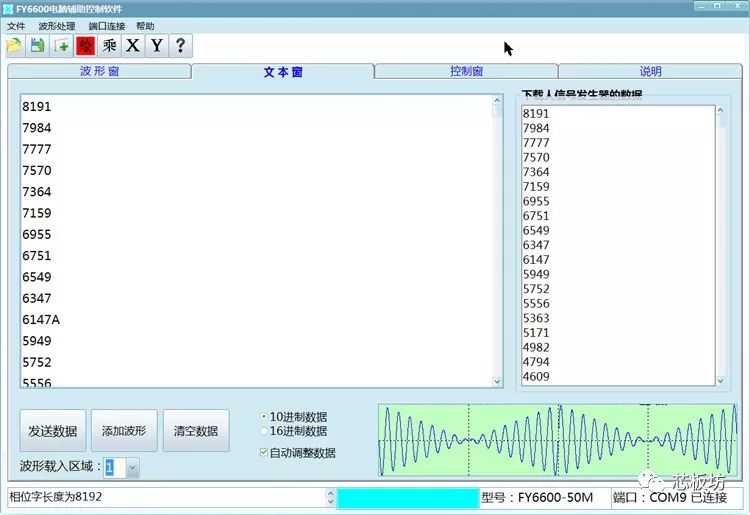Image resolution: width=750 pixels, height=515 pixels.
Task: Click status text 相位字长度为8192
Action: tap(55, 497)
